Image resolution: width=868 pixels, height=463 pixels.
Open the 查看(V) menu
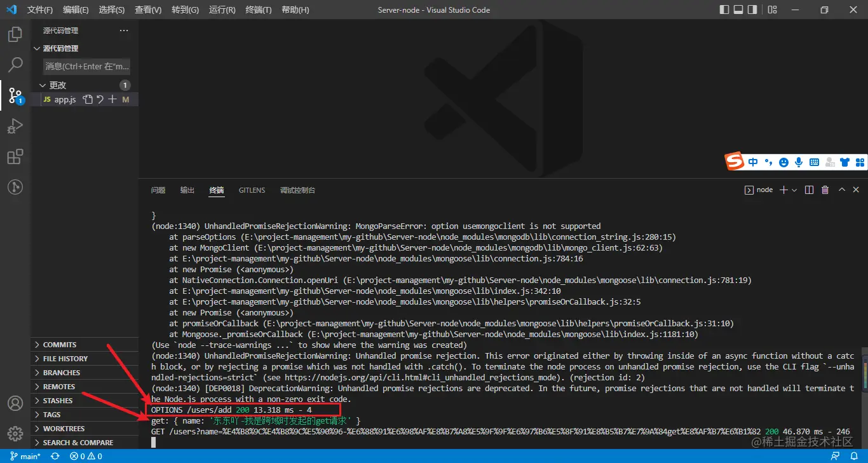(148, 10)
